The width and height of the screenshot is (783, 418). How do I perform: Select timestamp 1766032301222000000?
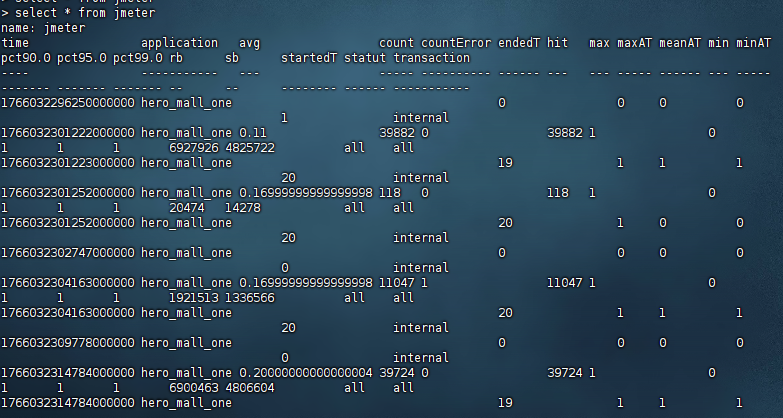pos(67,133)
